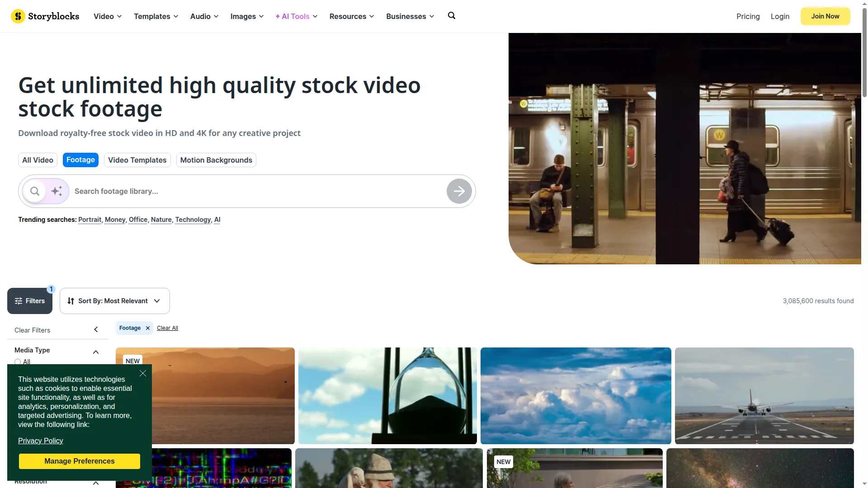
Task: Collapse the Media Type section
Action: (96, 352)
